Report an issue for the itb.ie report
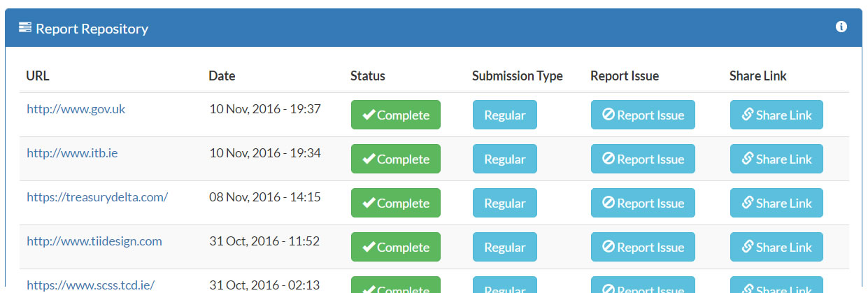Image resolution: width=868 pixels, height=293 pixels. [643, 159]
